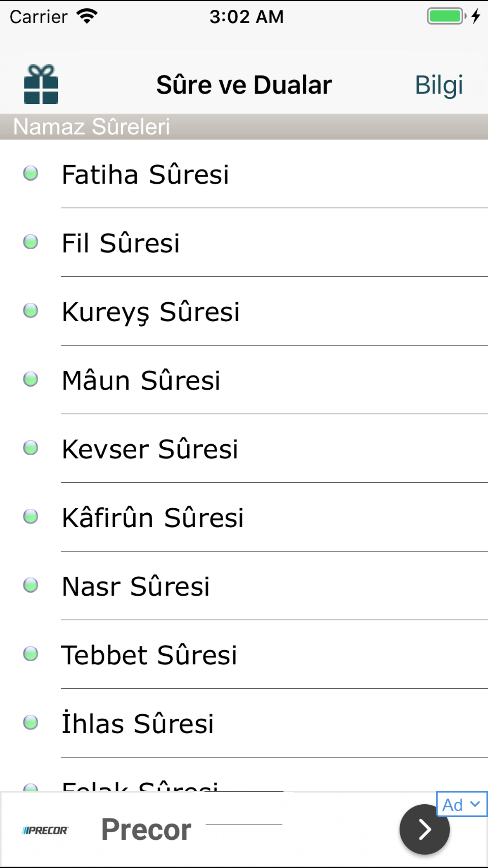488x868 pixels.
Task: Tap the green bullet beside Kâfirûn Sûresi
Action: tap(31, 517)
